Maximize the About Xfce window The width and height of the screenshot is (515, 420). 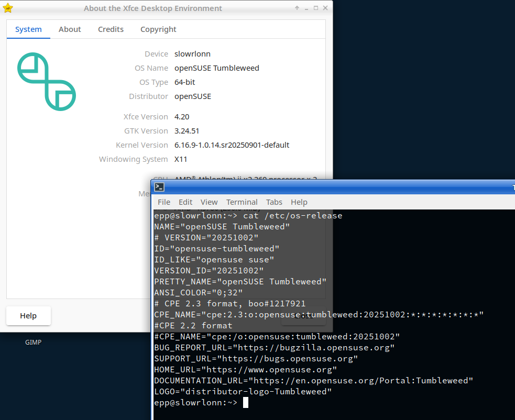click(315, 8)
